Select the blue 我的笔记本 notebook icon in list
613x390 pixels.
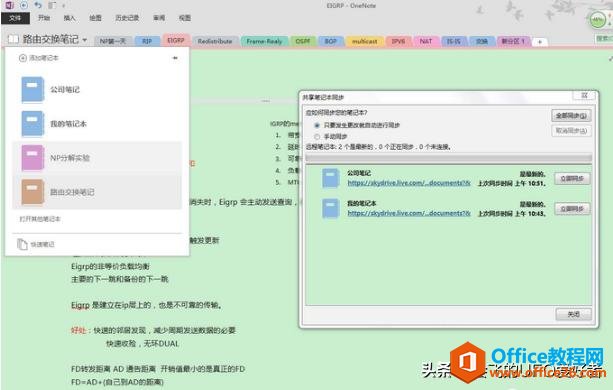pyautogui.click(x=32, y=123)
